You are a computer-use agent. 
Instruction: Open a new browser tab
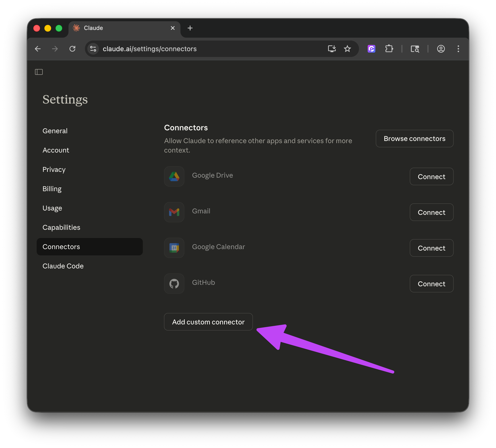click(x=190, y=28)
